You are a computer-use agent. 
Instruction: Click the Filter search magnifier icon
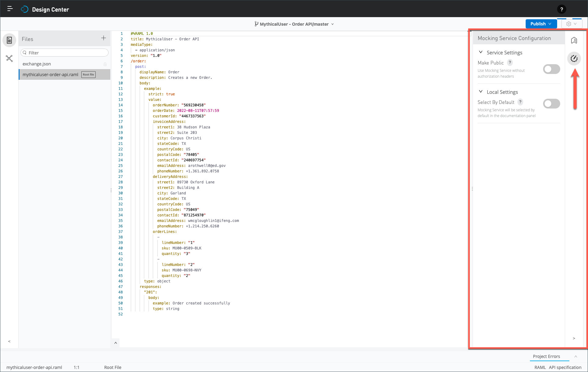25,53
